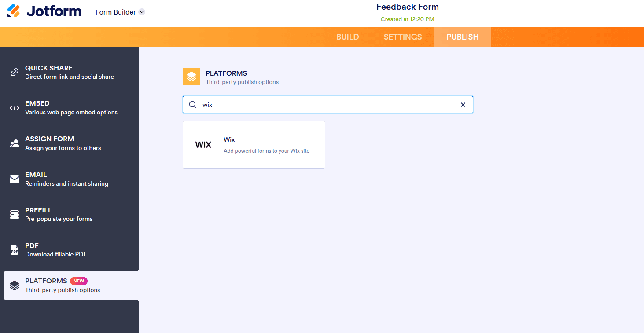Click the Wix logo in the result card

pos(203,144)
